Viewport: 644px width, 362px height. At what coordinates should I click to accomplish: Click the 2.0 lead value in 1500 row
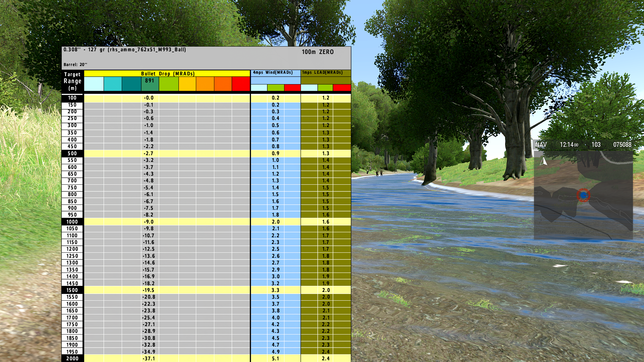click(326, 290)
